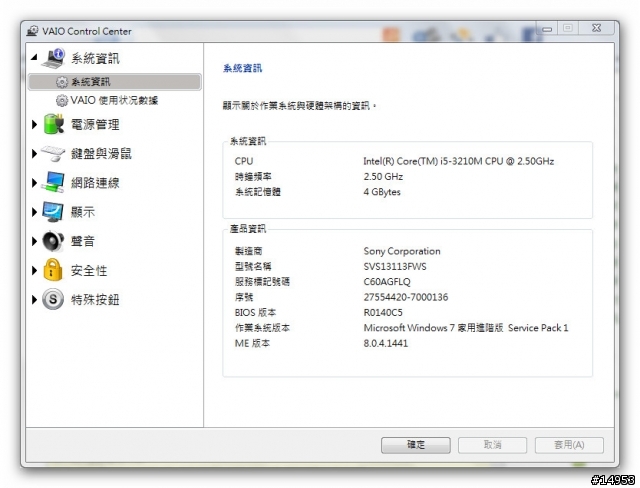Viewport: 640px width, 488px height.
Task: Expand the 網路連線 section arrow
Action: tap(34, 183)
